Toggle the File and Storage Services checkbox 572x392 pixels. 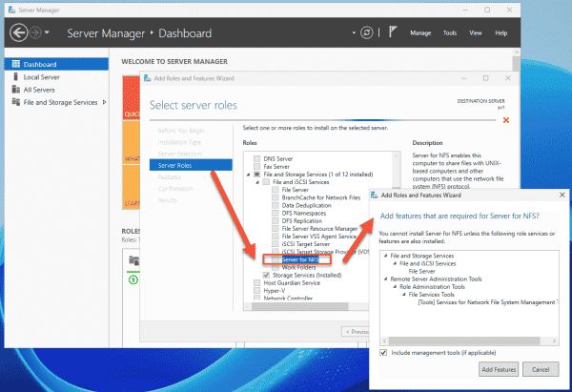(x=256, y=175)
